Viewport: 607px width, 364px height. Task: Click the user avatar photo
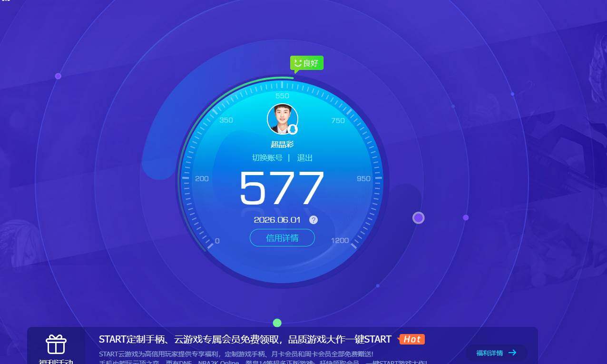click(283, 118)
